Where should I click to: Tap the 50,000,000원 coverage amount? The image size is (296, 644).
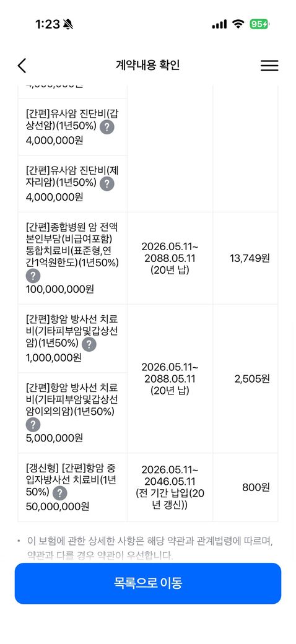pyautogui.click(x=58, y=507)
